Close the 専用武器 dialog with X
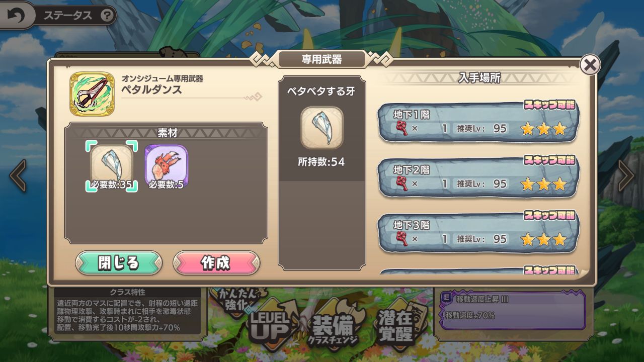644x362 pixels. [x=590, y=64]
